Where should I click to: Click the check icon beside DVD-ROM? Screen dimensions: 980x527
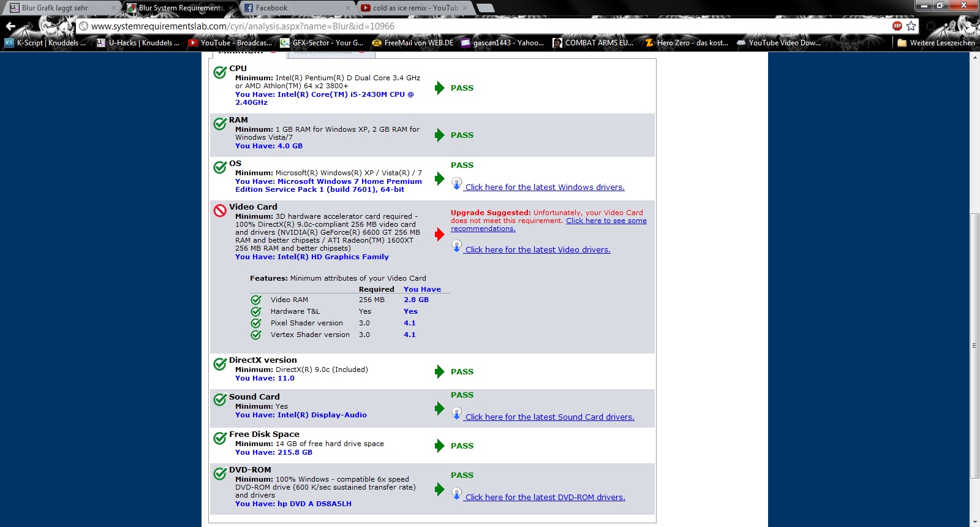pos(220,474)
